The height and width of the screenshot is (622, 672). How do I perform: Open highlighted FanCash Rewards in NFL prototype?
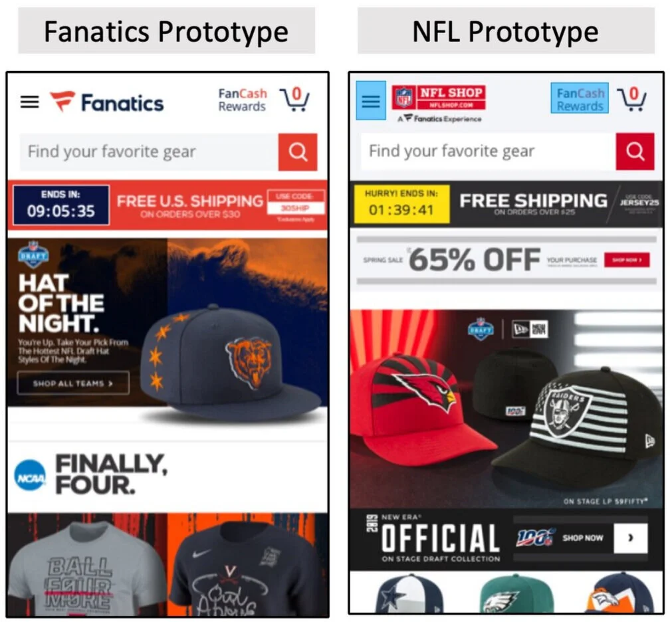[x=580, y=98]
